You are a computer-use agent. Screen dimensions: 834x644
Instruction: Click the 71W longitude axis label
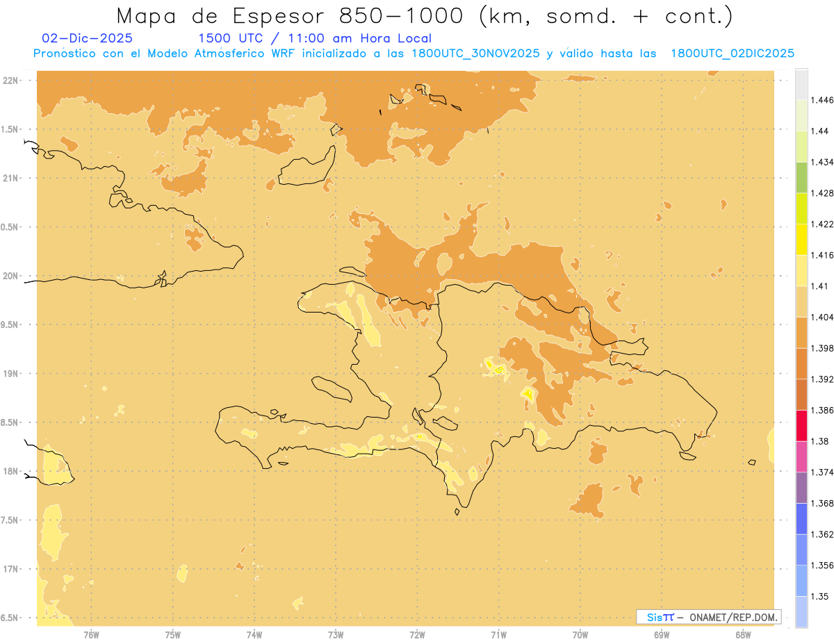coord(498,635)
